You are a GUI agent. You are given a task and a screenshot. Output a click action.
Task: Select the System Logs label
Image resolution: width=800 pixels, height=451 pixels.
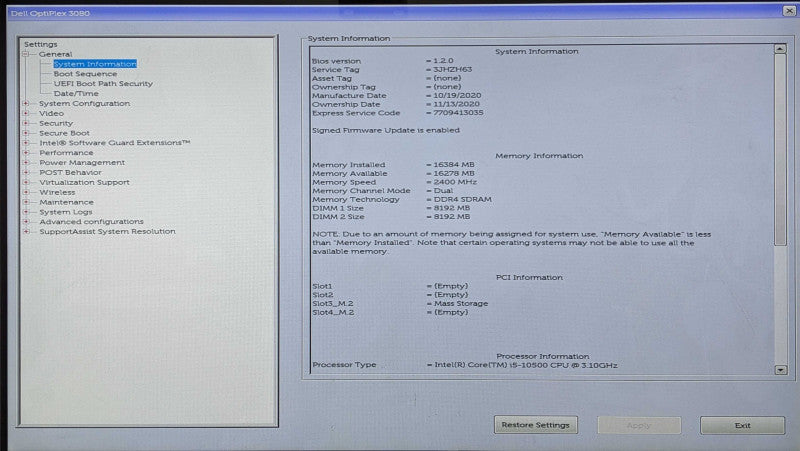66,212
